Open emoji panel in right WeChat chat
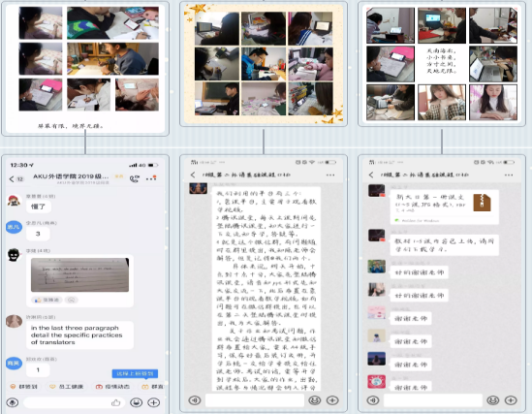 point(492,400)
